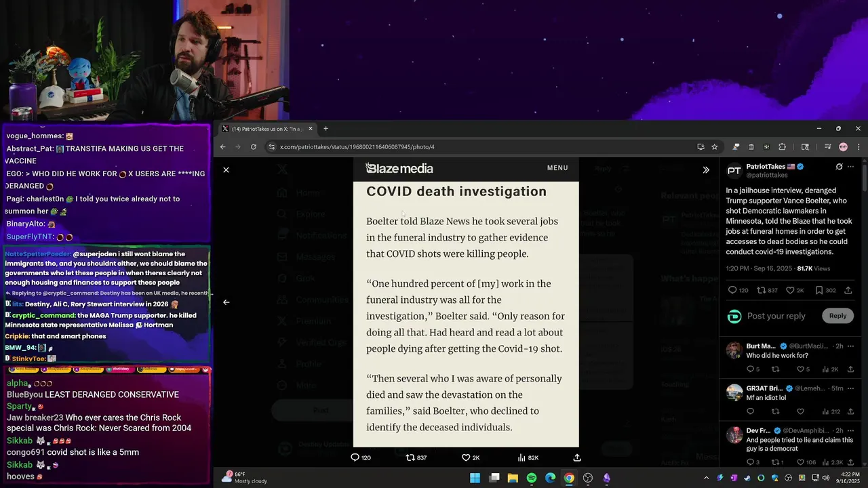Bookmark this page with star icon
868x488 pixels.
pyautogui.click(x=714, y=147)
